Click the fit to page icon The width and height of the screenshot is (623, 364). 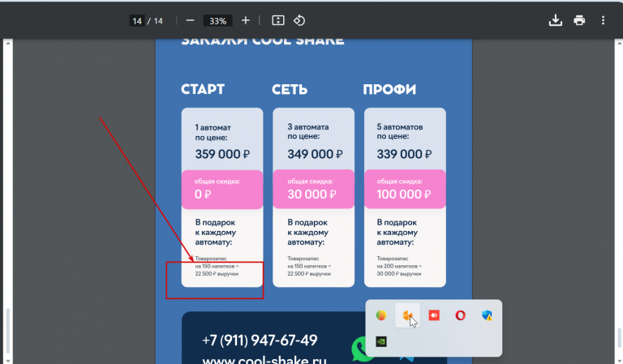point(277,20)
